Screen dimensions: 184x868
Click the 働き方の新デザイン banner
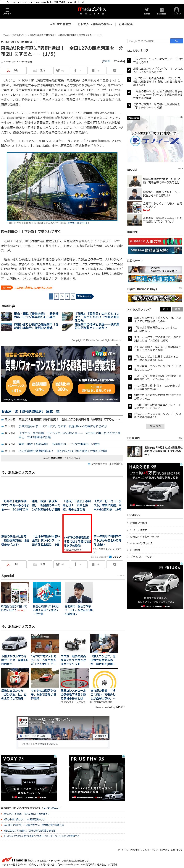click(x=155, y=298)
